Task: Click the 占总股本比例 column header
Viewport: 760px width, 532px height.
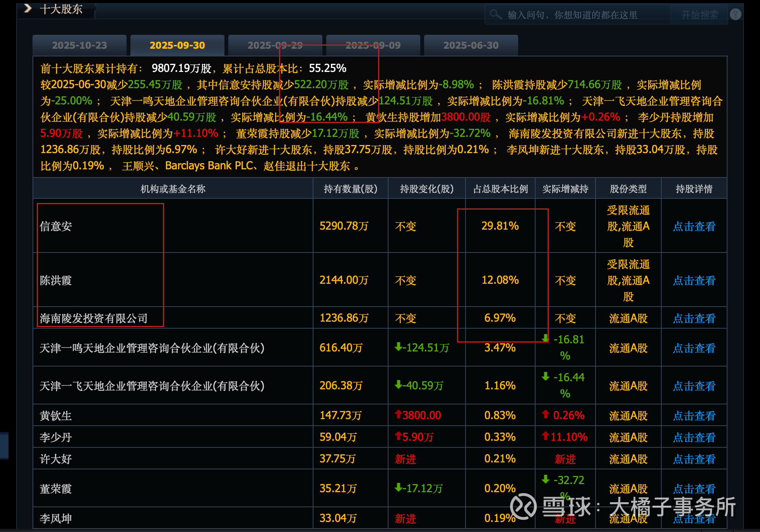Action: (500, 189)
